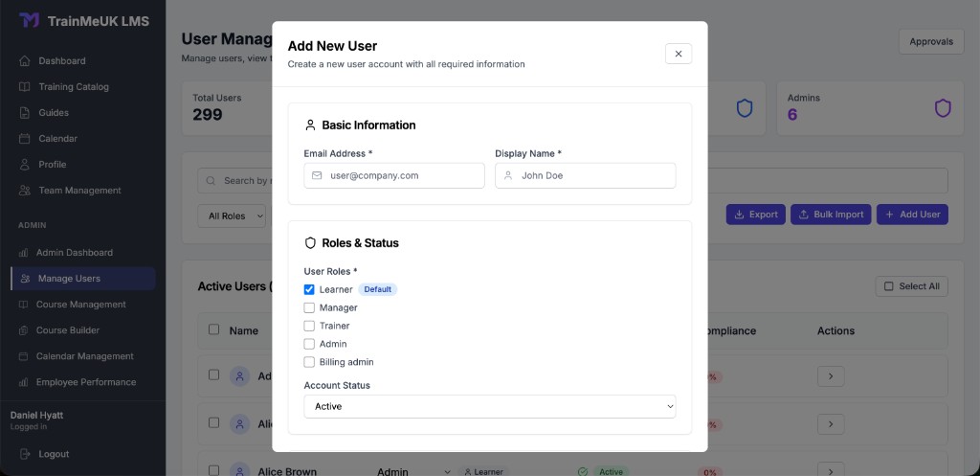
Task: Check the Trainer role checkbox
Action: point(309,326)
